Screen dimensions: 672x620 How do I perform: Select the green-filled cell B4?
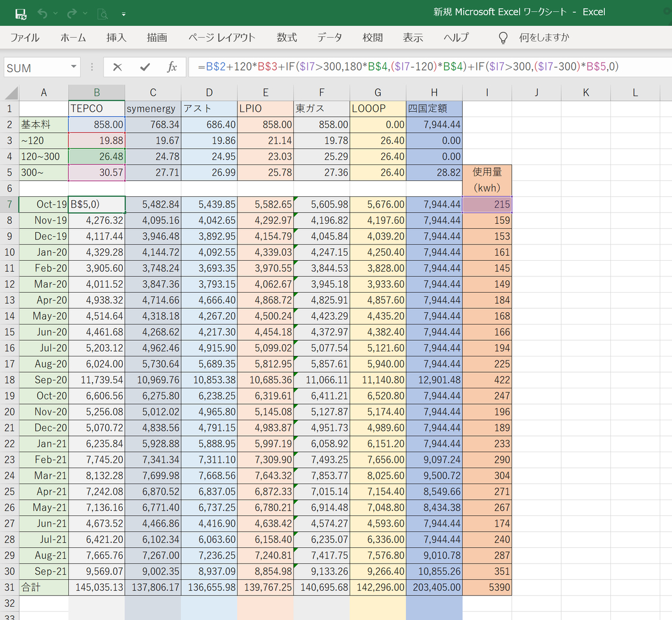click(x=96, y=157)
